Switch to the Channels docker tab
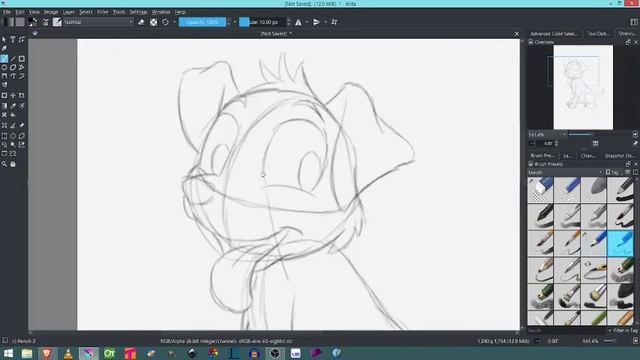Screen dimensions: 640x360 click(588, 156)
